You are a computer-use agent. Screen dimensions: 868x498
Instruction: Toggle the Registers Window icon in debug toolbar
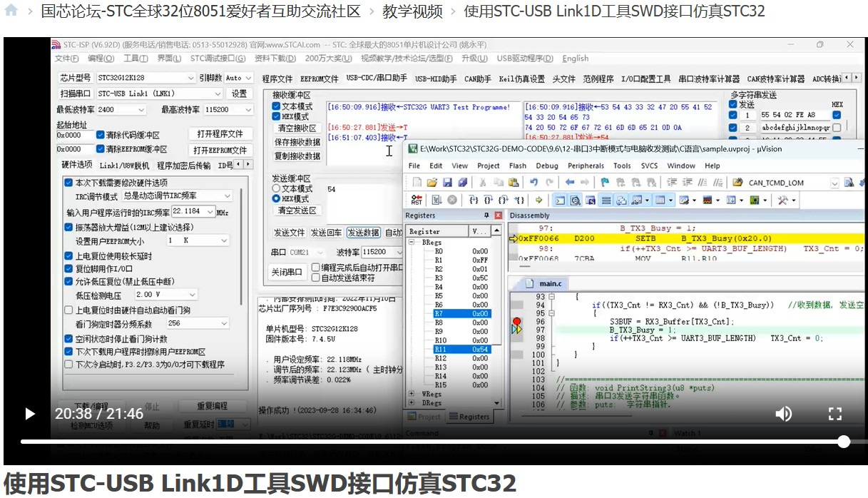[x=606, y=200]
